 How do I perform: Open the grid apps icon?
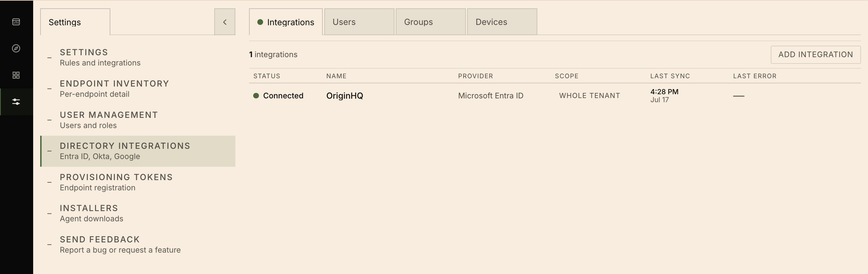[x=16, y=75]
